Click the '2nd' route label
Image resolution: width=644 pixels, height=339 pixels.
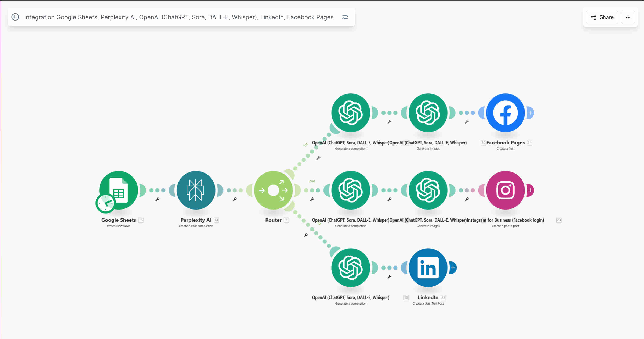[312, 181]
